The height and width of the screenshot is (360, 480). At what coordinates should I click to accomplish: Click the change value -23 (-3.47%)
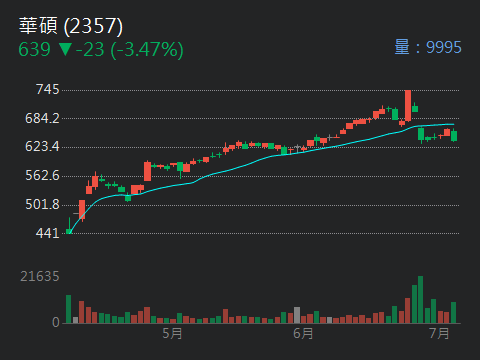pos(130,50)
